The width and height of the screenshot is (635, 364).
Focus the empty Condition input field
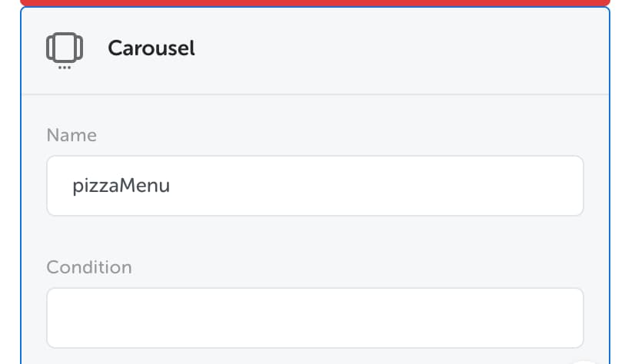pyautogui.click(x=314, y=318)
